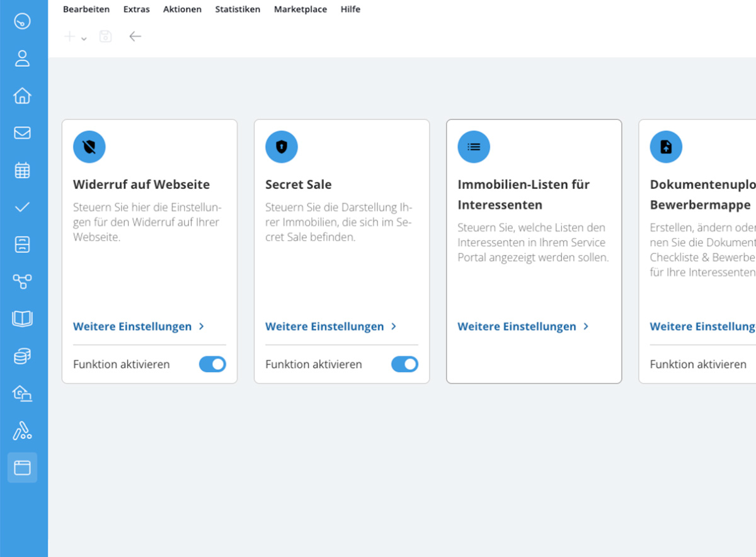
Task: Open Weitere Einstellungen for Immobilien-Listen für Interessenten
Action: coord(517,326)
